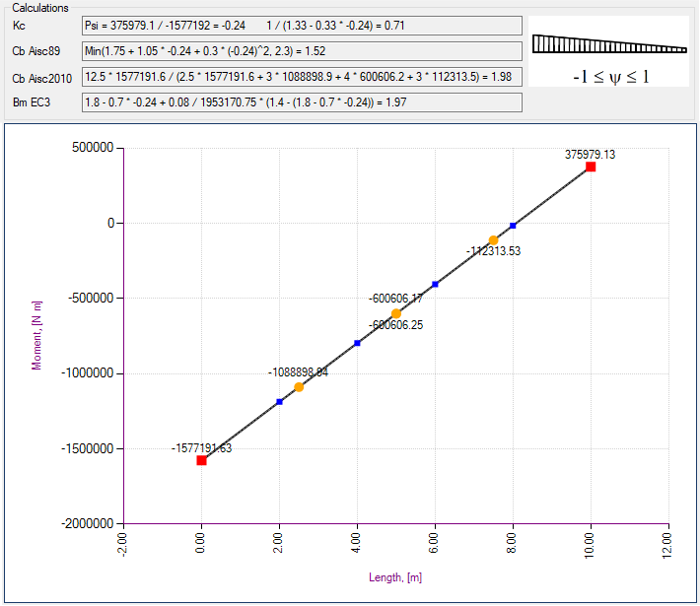Select the blue point at length 6.00
Image resolution: width=700 pixels, height=606 pixels.
[435, 284]
